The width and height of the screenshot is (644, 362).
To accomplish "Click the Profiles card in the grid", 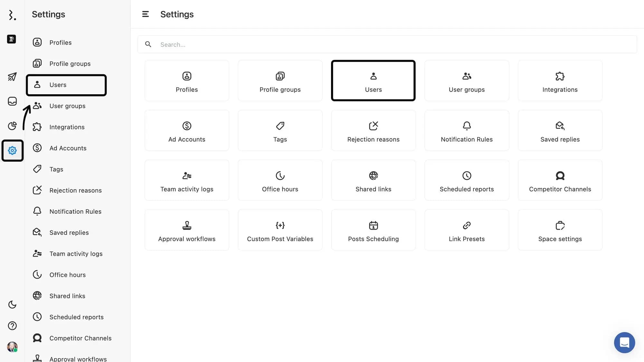I will (187, 80).
